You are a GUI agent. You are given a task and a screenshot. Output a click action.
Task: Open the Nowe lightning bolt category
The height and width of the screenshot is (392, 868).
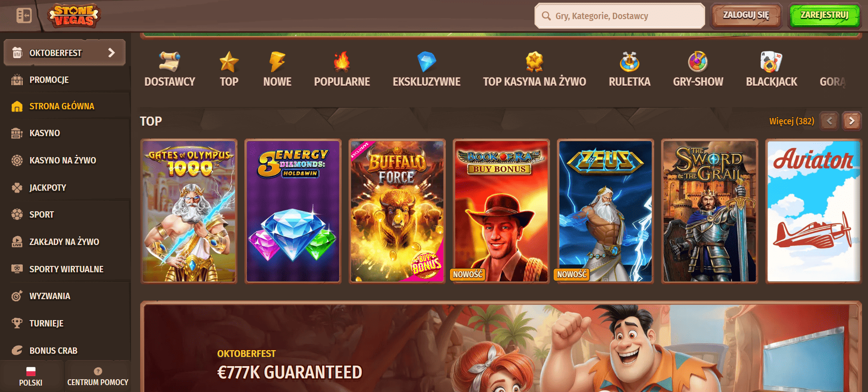tap(277, 69)
